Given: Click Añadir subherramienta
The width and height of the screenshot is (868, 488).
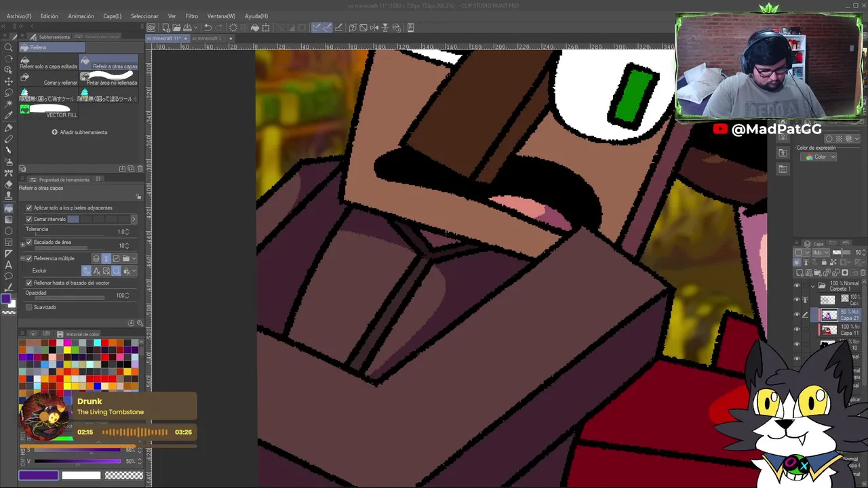Looking at the screenshot, I should coord(80,132).
